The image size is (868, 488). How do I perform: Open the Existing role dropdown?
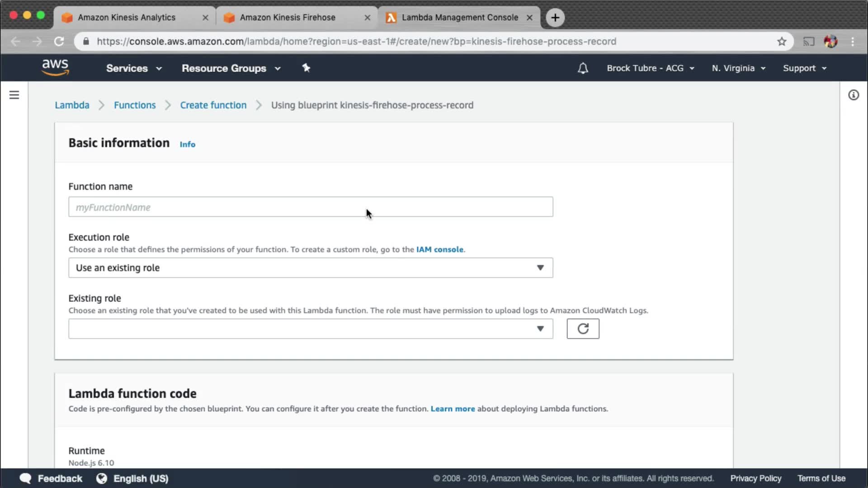[310, 328]
